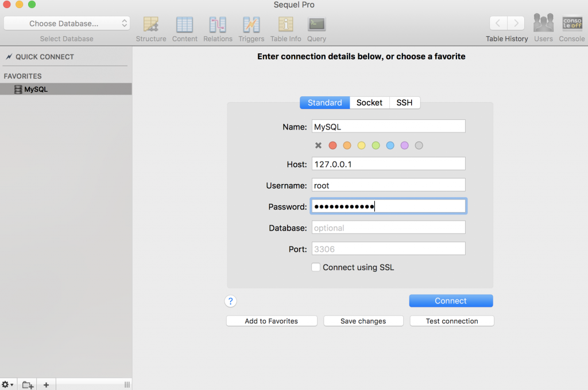
Task: Click the Connect button
Action: tap(451, 301)
